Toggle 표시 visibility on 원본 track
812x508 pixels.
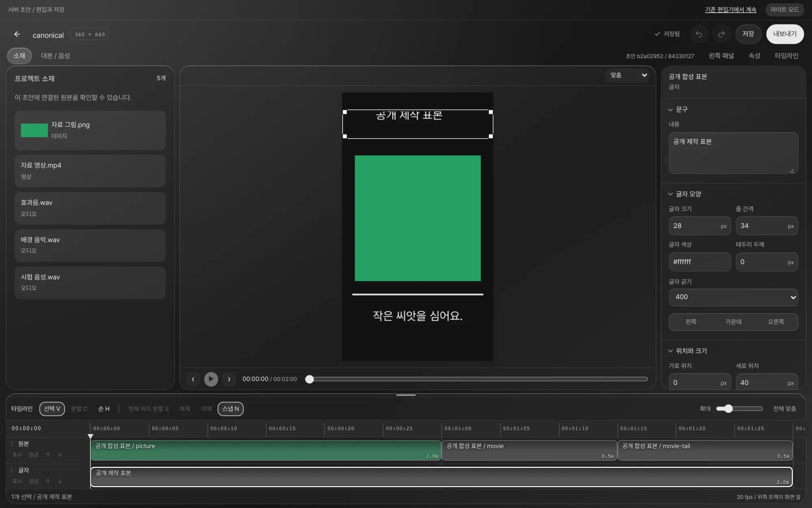pos(17,455)
